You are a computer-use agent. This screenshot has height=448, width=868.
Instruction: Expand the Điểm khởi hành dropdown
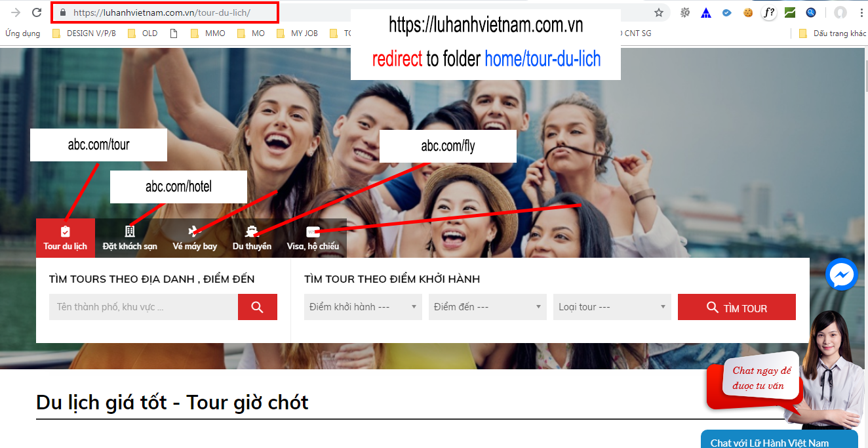363,307
